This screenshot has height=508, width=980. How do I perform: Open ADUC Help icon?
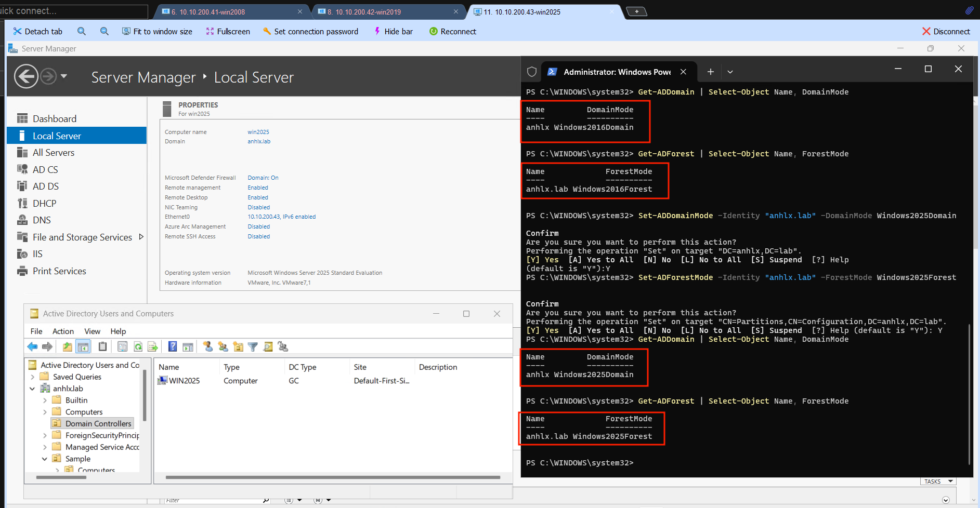(x=173, y=346)
